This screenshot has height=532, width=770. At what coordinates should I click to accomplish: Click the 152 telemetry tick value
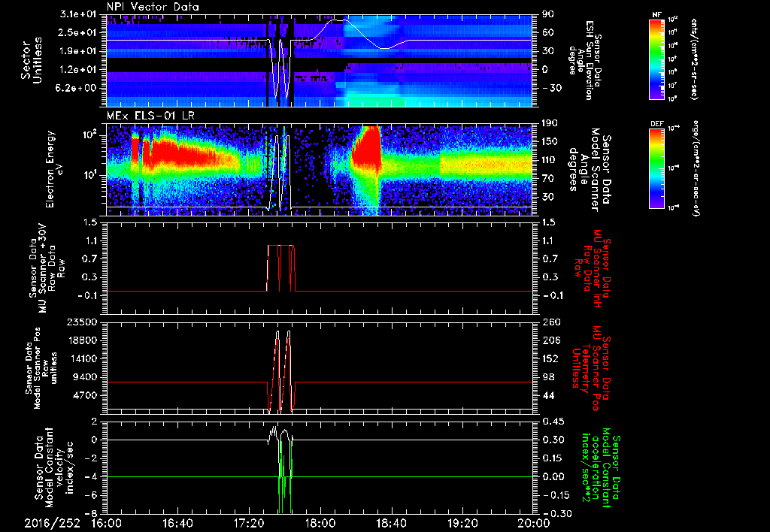click(x=550, y=358)
